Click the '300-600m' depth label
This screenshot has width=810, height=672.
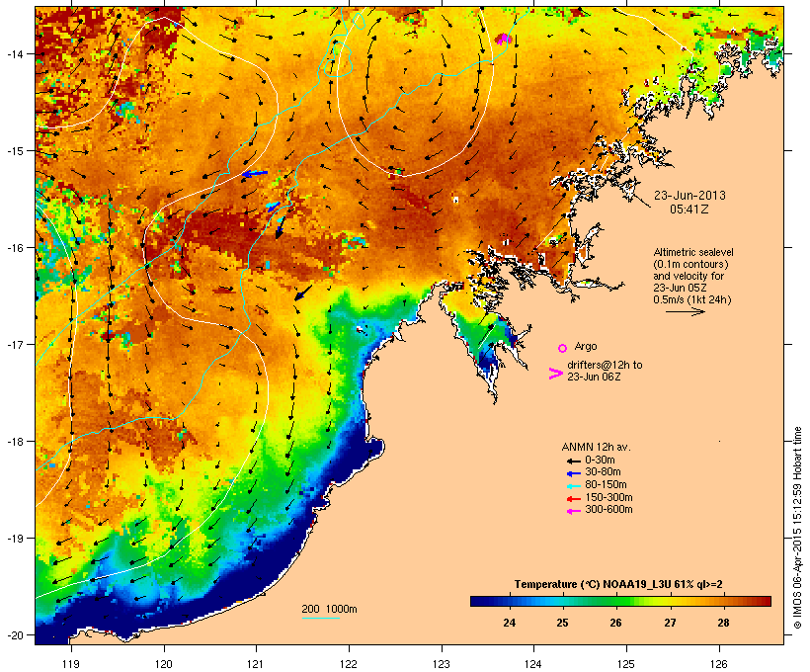pos(608,510)
